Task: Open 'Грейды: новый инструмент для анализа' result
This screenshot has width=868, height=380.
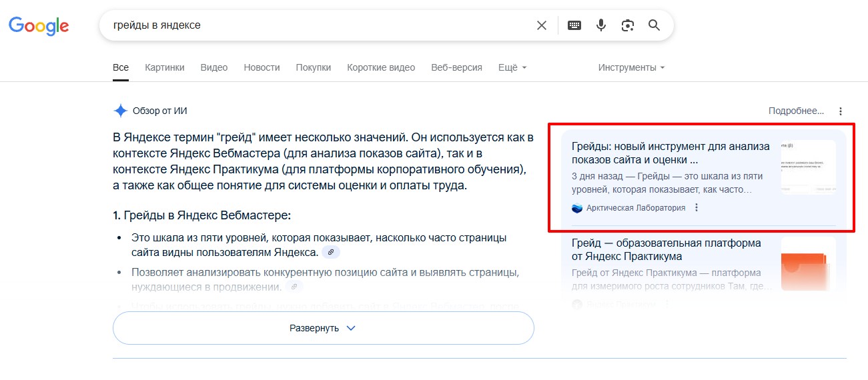Action: tap(671, 153)
